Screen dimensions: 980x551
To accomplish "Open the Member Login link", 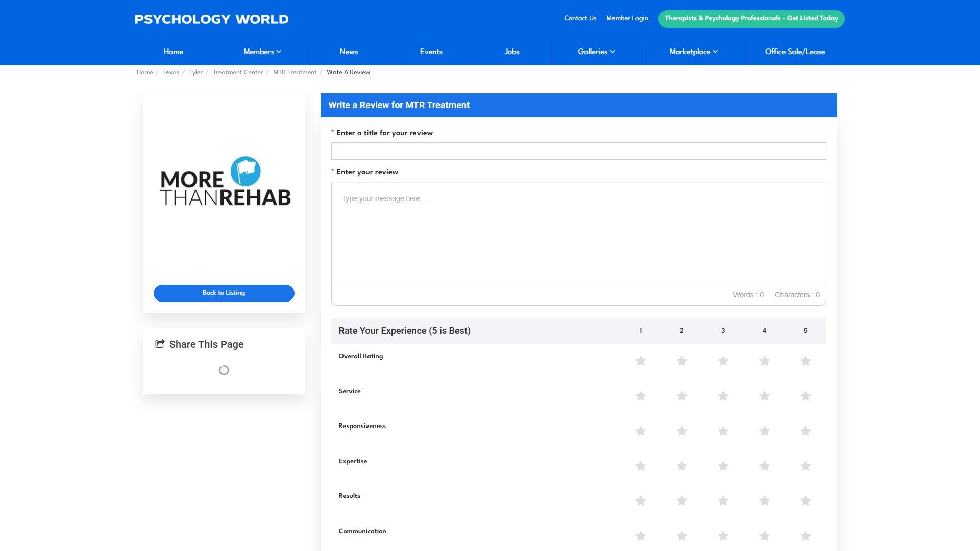I will 627,18.
